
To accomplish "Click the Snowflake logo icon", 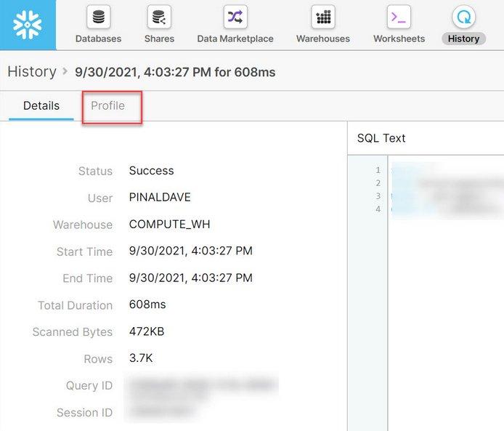I will pos(28,25).
